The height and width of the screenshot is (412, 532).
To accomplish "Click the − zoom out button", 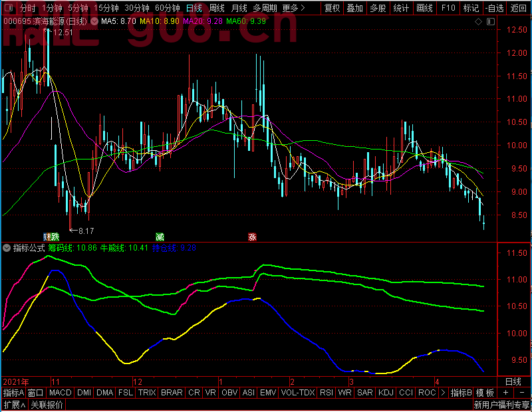I will [x=522, y=393].
